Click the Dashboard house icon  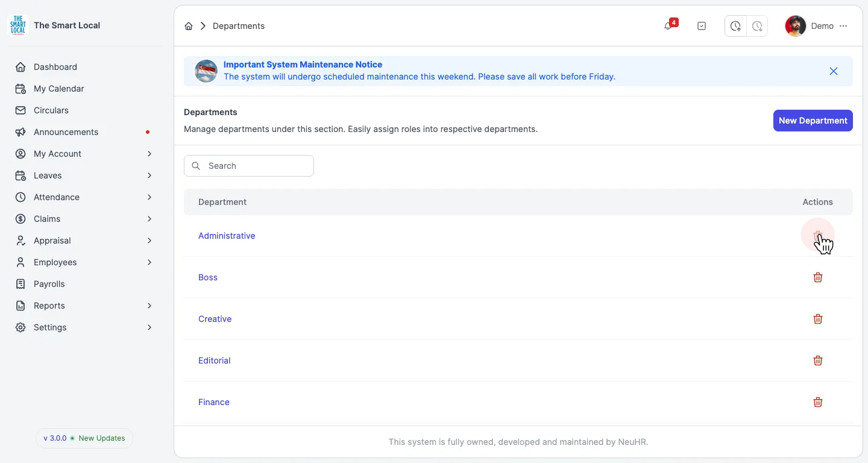pyautogui.click(x=20, y=67)
